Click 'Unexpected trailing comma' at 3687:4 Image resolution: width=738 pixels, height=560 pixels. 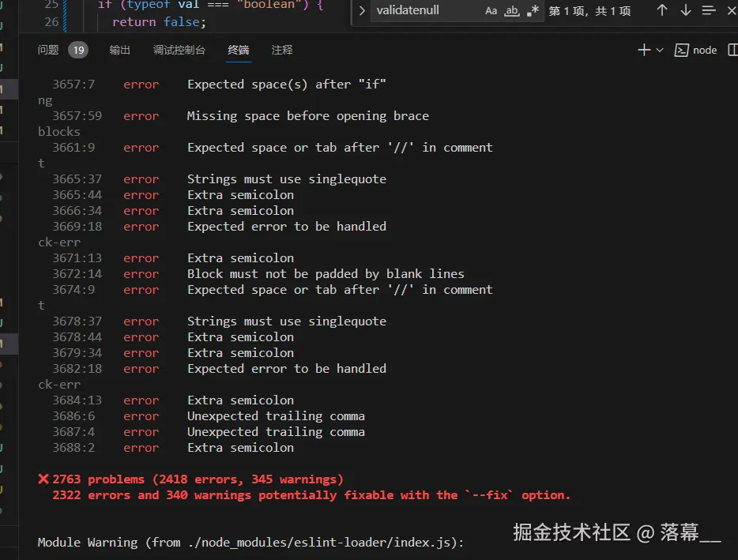pos(276,431)
